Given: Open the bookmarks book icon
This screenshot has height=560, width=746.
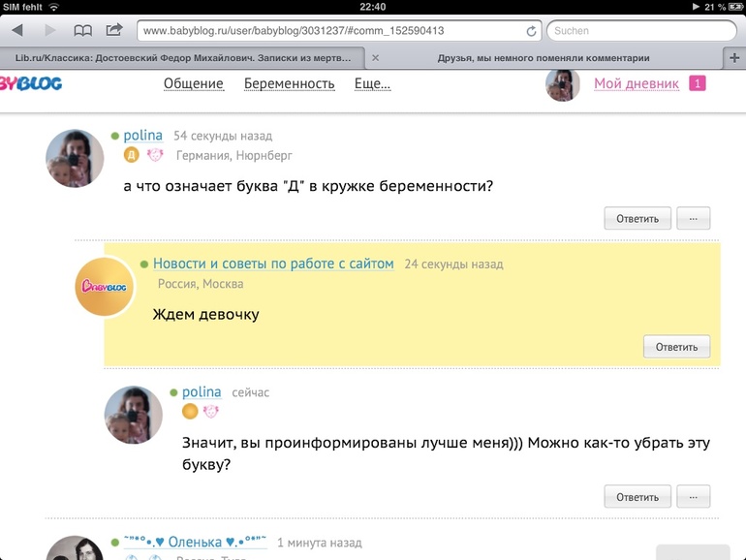Looking at the screenshot, I should click(82, 30).
